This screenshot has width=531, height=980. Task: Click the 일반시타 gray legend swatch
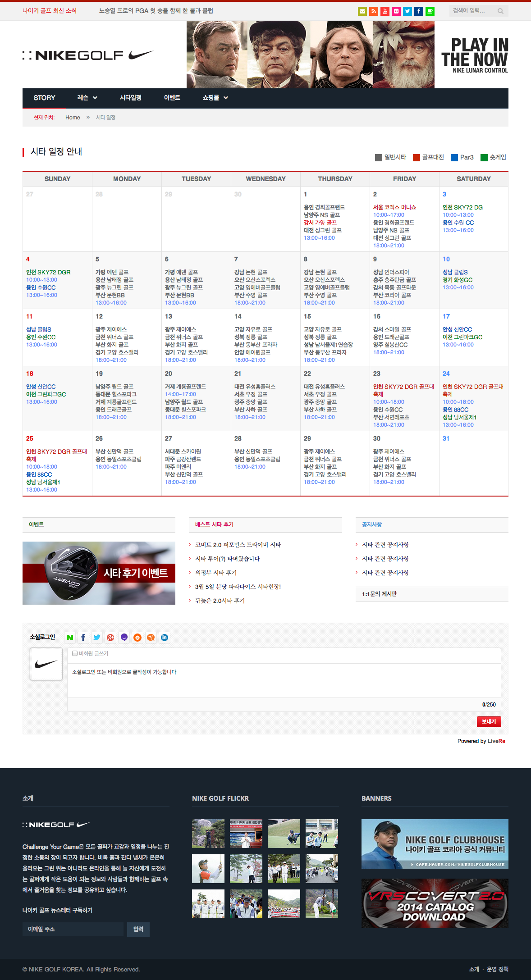[379, 157]
